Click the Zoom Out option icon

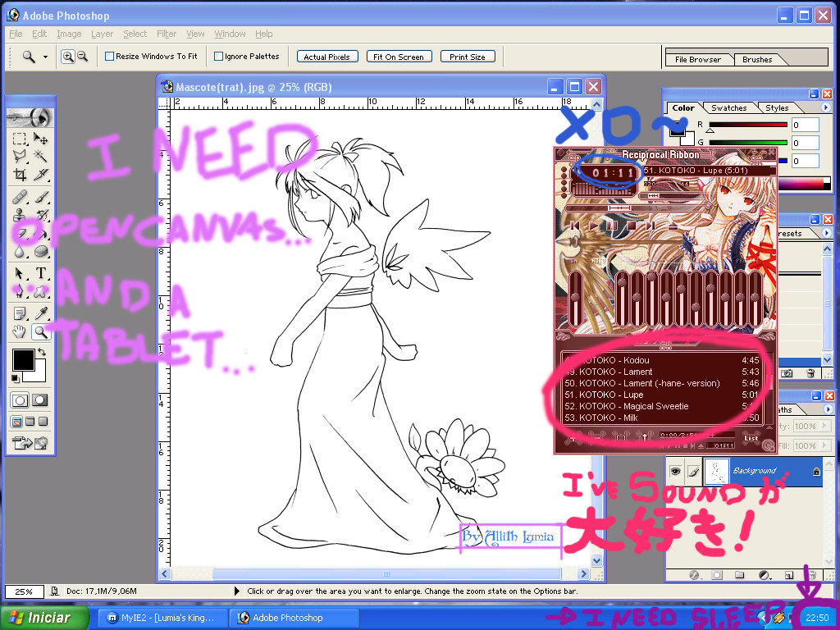(x=83, y=57)
